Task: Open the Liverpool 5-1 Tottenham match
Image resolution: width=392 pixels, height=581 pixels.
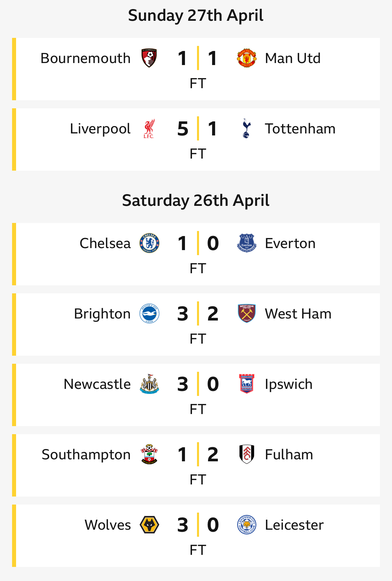Action: tap(196, 139)
